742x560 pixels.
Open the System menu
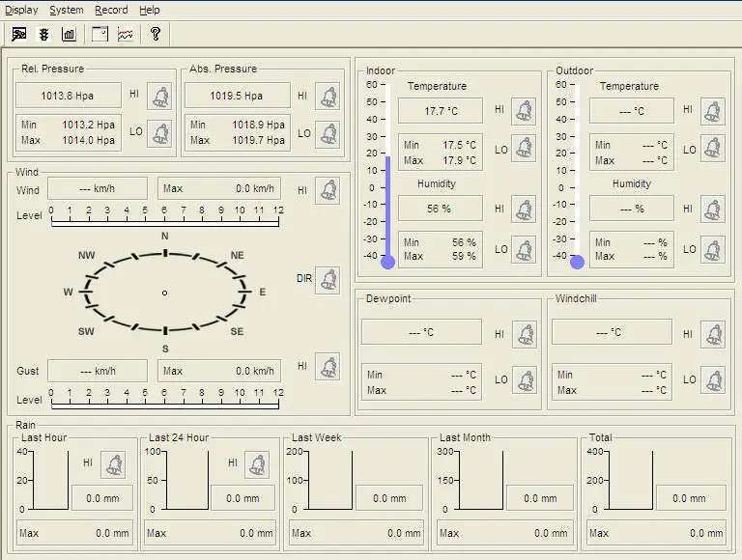(67, 10)
